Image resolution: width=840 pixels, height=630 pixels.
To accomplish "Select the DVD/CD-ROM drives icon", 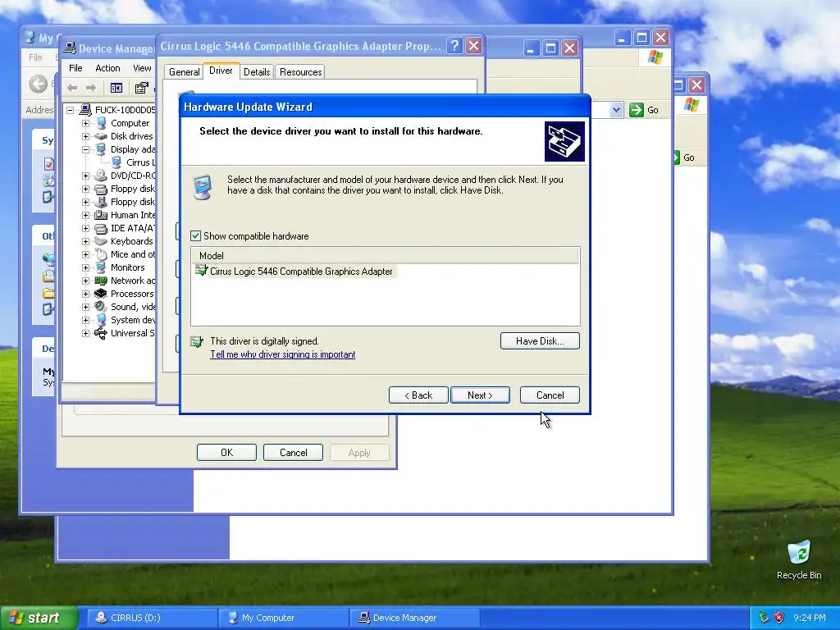I will 101,176.
